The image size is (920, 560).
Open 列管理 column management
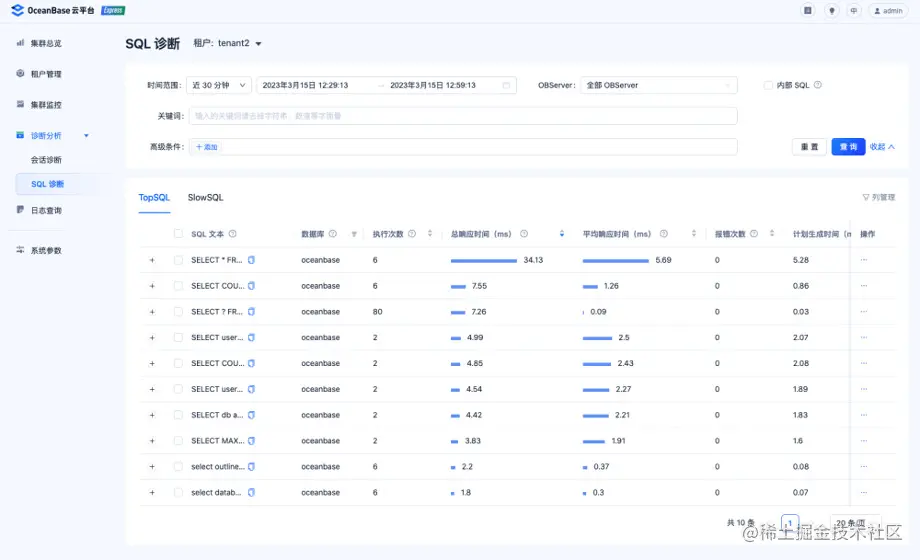tap(878, 197)
